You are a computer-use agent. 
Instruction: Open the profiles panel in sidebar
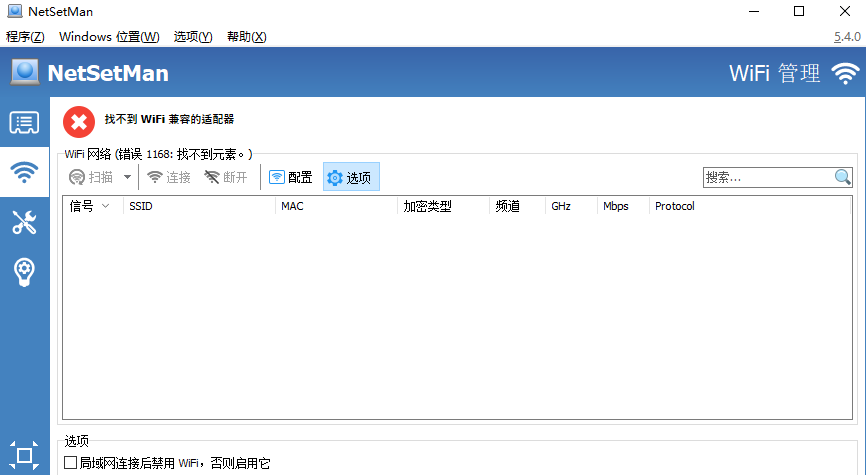(24, 123)
